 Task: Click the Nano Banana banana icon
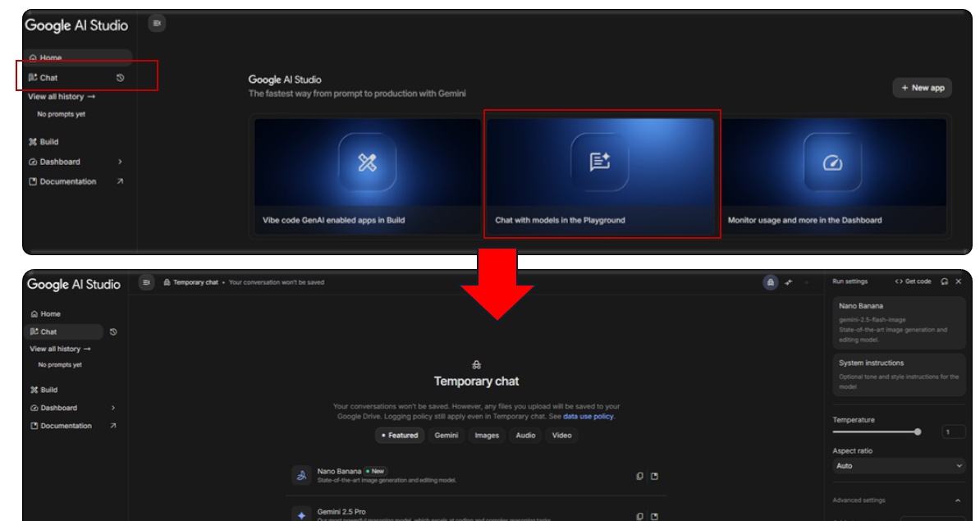pyautogui.click(x=302, y=475)
